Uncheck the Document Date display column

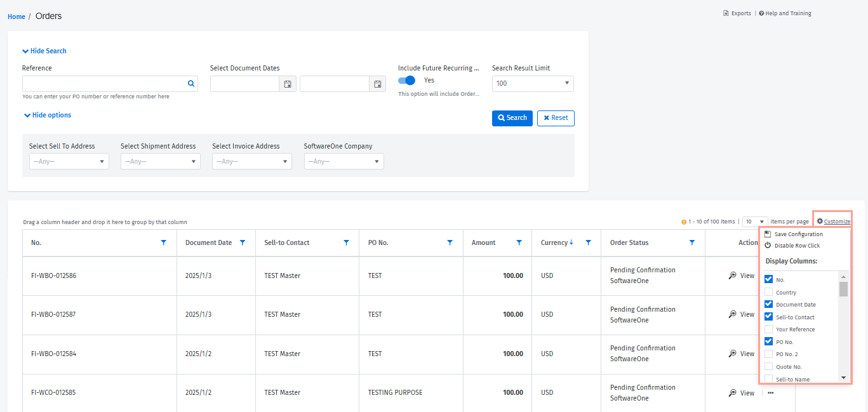[769, 304]
